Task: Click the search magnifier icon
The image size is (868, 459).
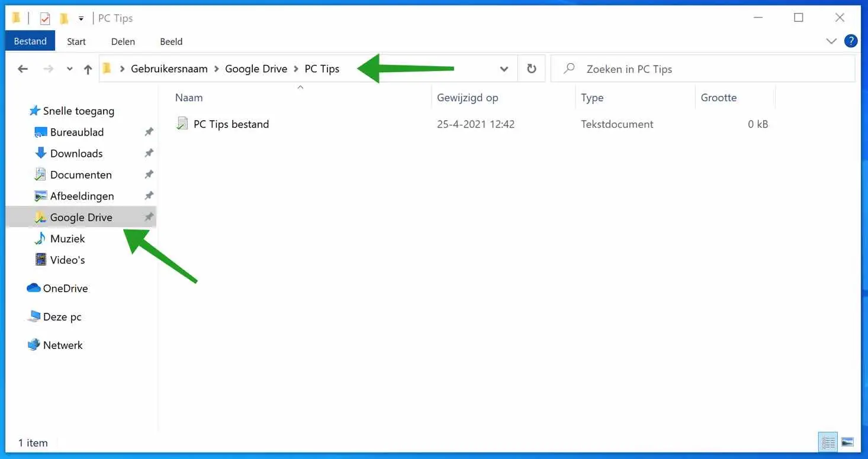Action: (569, 69)
